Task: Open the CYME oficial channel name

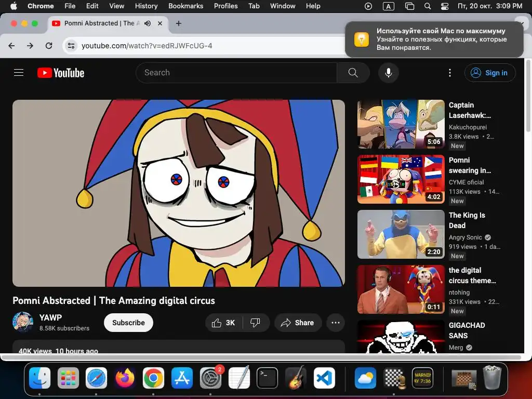Action: click(466, 182)
